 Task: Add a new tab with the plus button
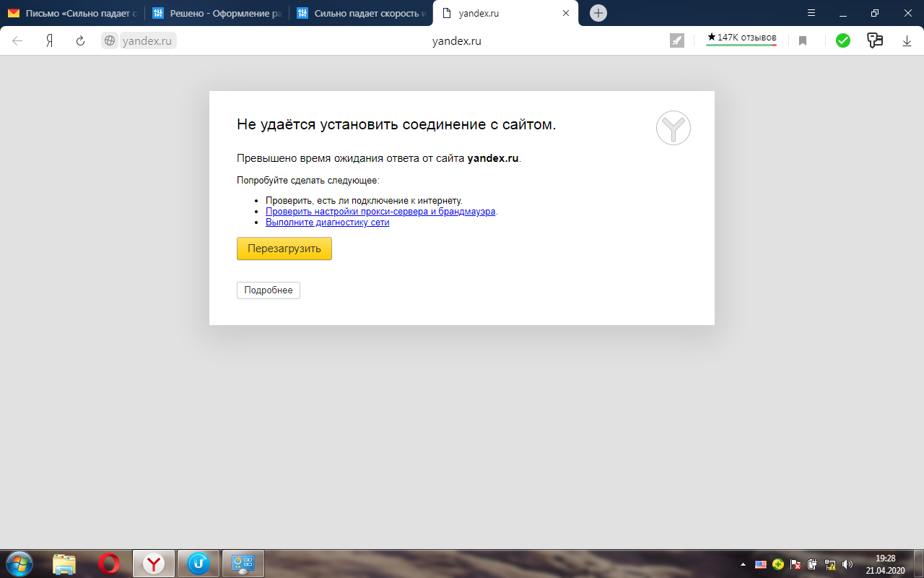[x=598, y=13]
